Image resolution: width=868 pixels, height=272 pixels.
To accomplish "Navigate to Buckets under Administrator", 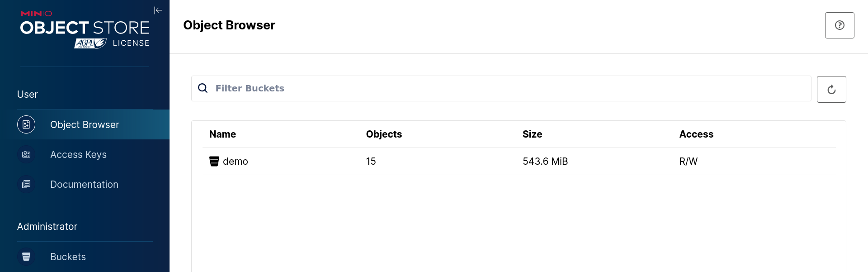I will [x=68, y=257].
